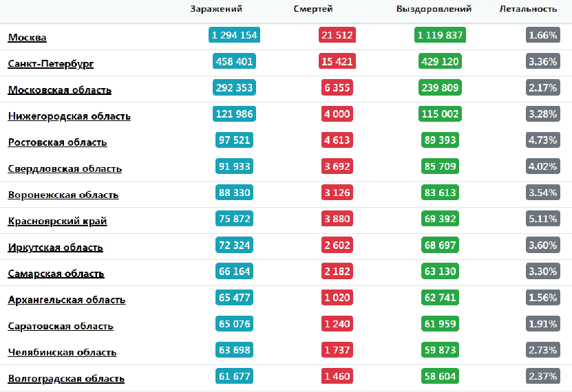Open the Москва region link
Image resolution: width=572 pixels, height=392 pixels.
(x=28, y=37)
